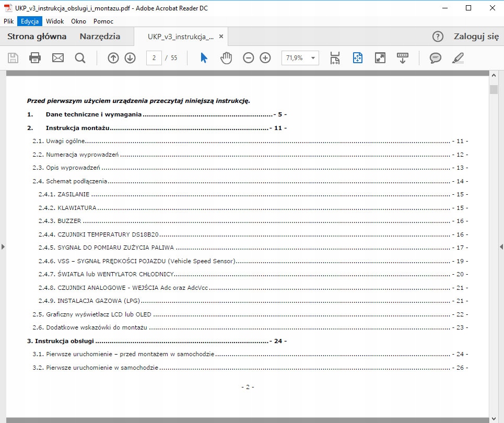
Task: Click the page number input field
Action: point(154,58)
